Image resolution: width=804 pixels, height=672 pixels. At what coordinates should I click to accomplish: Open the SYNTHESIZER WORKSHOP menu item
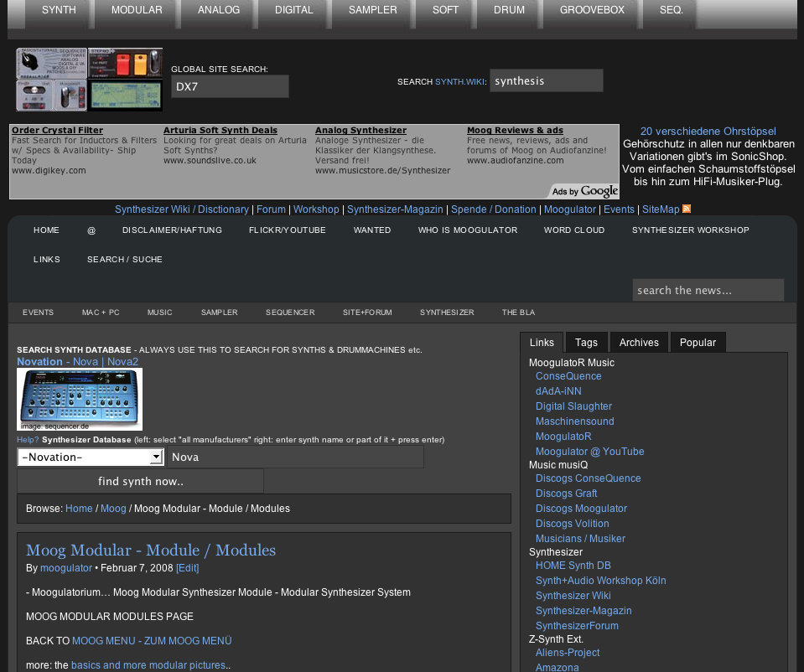691,230
